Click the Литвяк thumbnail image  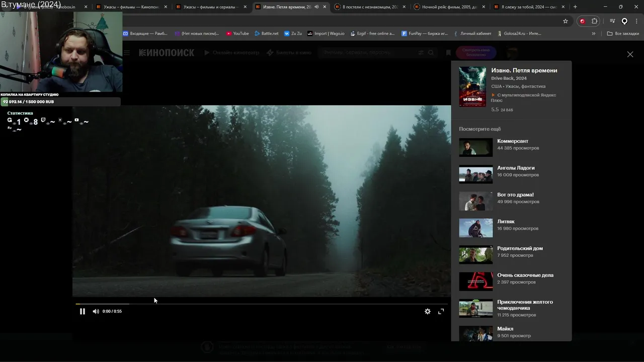[x=476, y=228]
